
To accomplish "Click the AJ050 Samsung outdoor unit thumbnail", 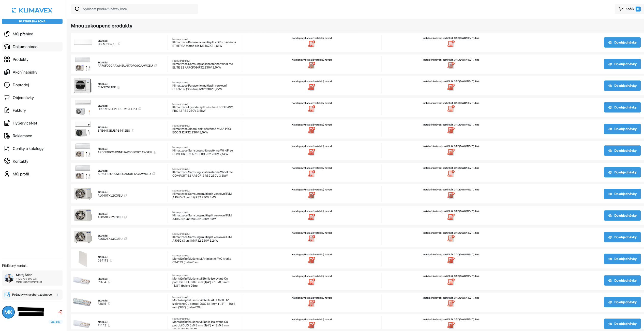I will coord(83,215).
